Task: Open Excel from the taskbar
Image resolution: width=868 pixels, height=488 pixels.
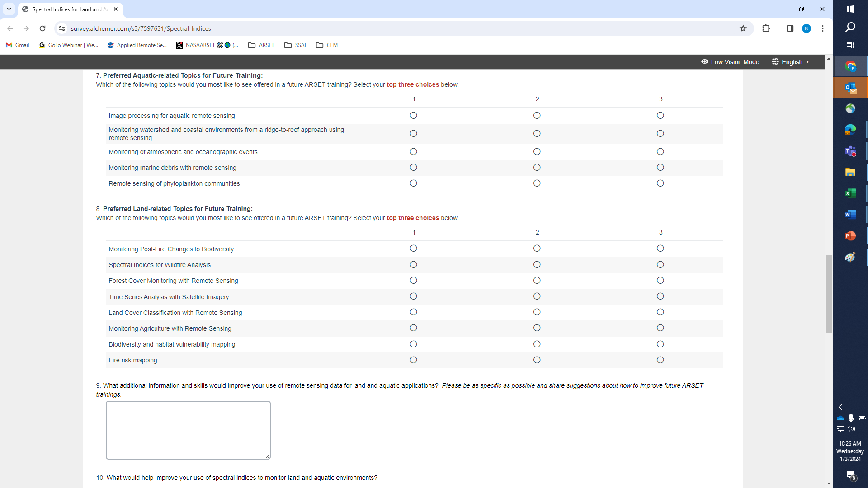Action: pos(850,193)
